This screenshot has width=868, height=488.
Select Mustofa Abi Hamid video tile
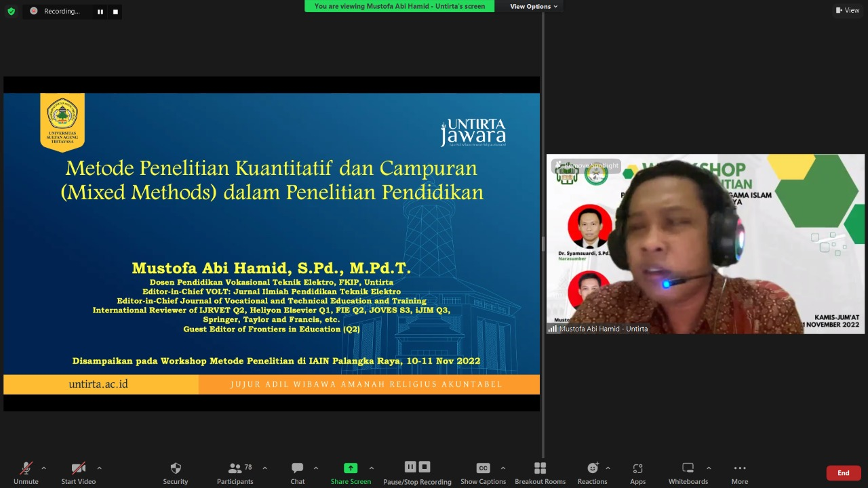[705, 244]
